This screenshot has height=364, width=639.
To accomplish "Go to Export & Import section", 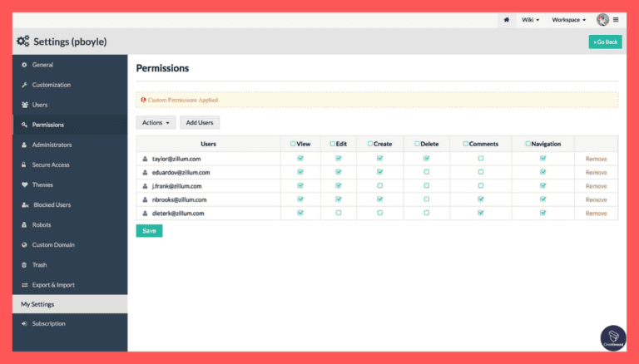I will [x=53, y=284].
